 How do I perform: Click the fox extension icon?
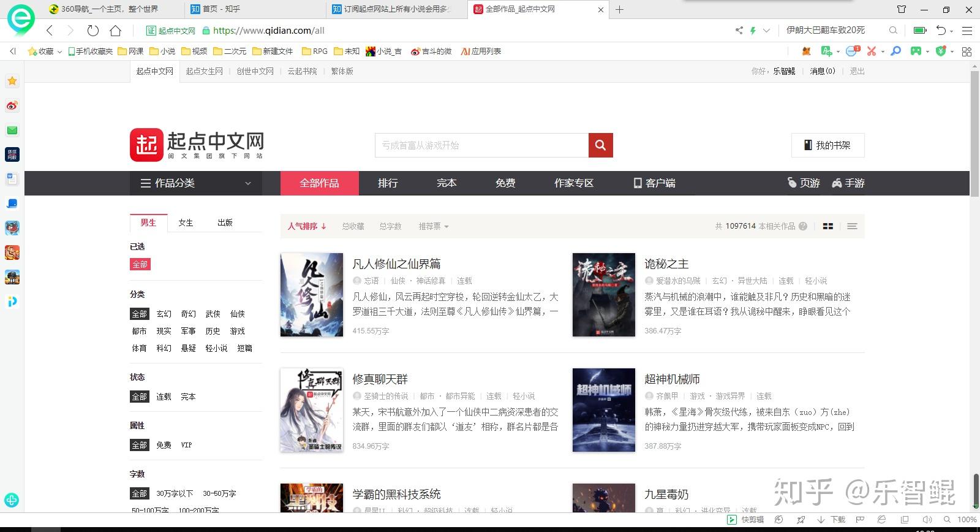tap(807, 51)
